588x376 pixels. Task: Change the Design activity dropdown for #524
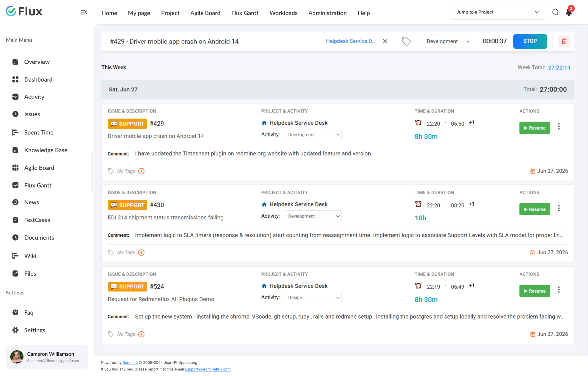coord(313,298)
